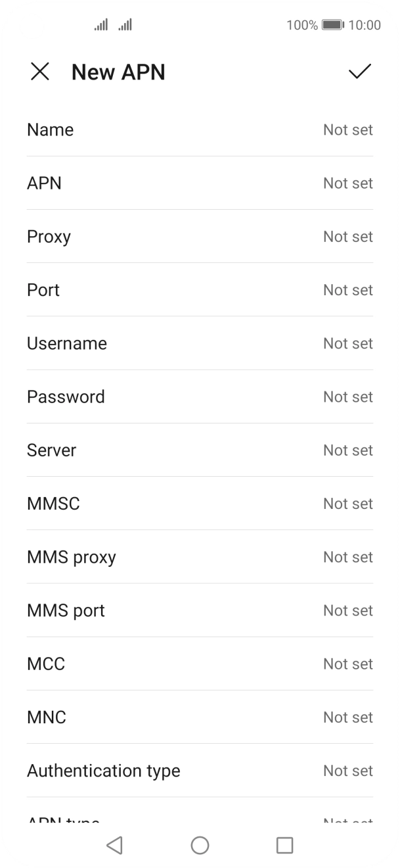The height and width of the screenshot is (868, 400).
Task: Open the MMSC setting
Action: [200, 504]
